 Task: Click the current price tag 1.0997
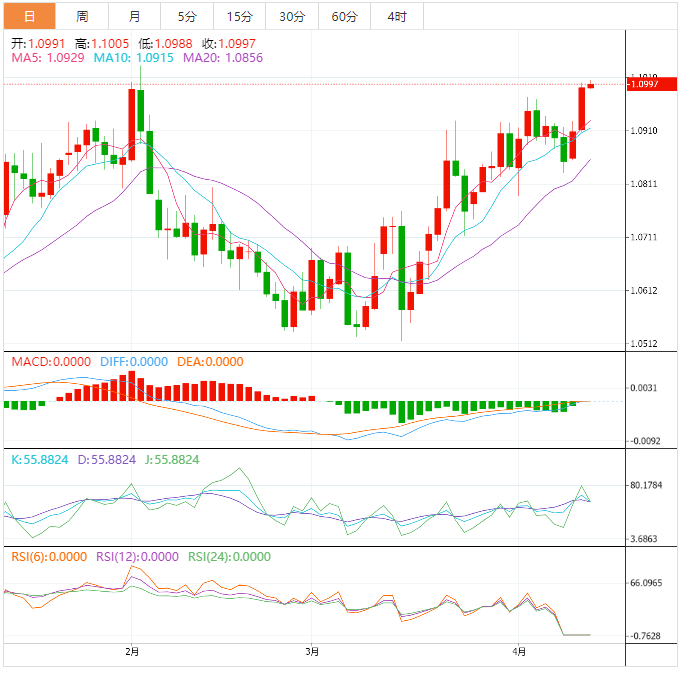(645, 85)
